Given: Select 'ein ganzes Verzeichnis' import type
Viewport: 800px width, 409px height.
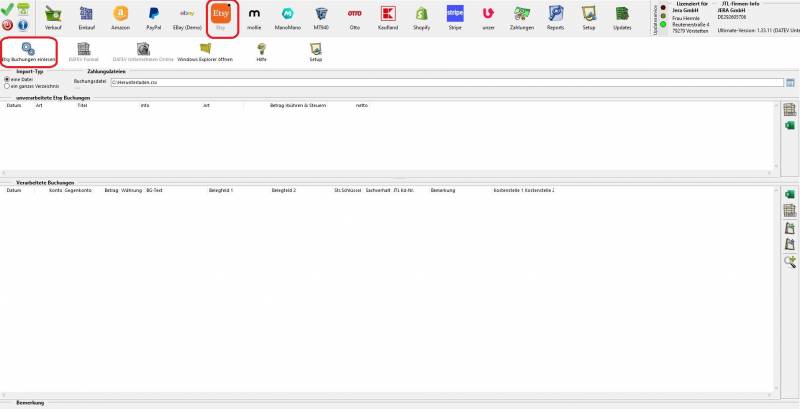Looking at the screenshot, I should 8,86.
